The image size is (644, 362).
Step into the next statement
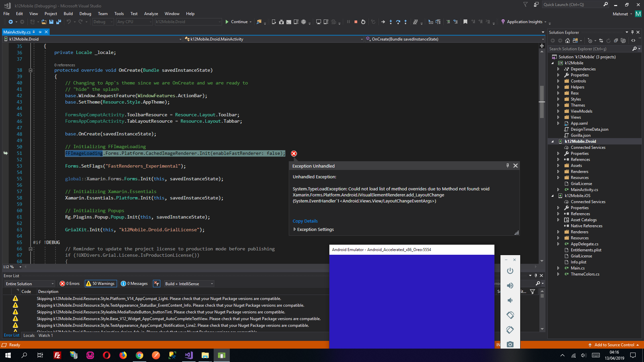390,22
